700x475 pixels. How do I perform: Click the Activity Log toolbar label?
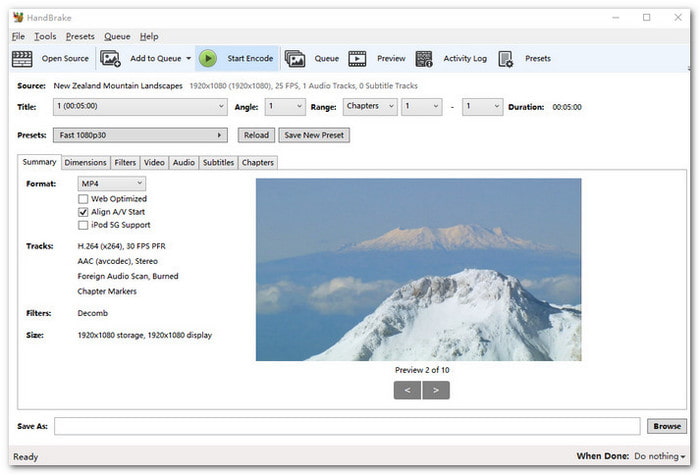(465, 58)
